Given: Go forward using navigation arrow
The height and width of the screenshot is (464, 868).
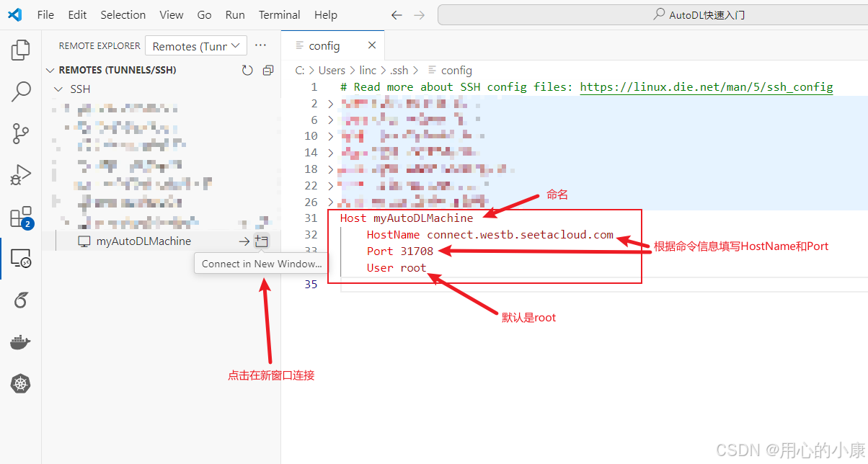Looking at the screenshot, I should 420,14.
